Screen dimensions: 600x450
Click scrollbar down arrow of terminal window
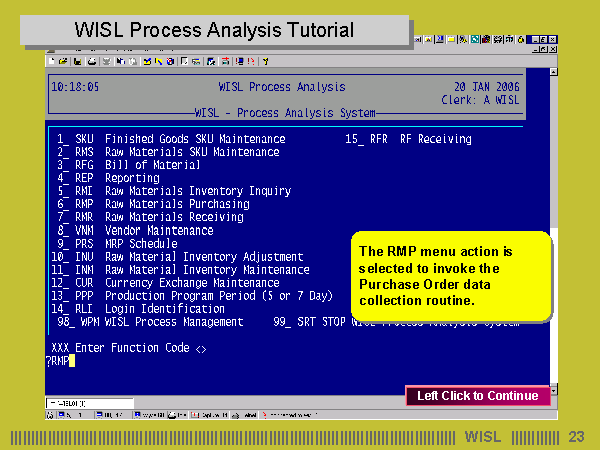point(554,390)
